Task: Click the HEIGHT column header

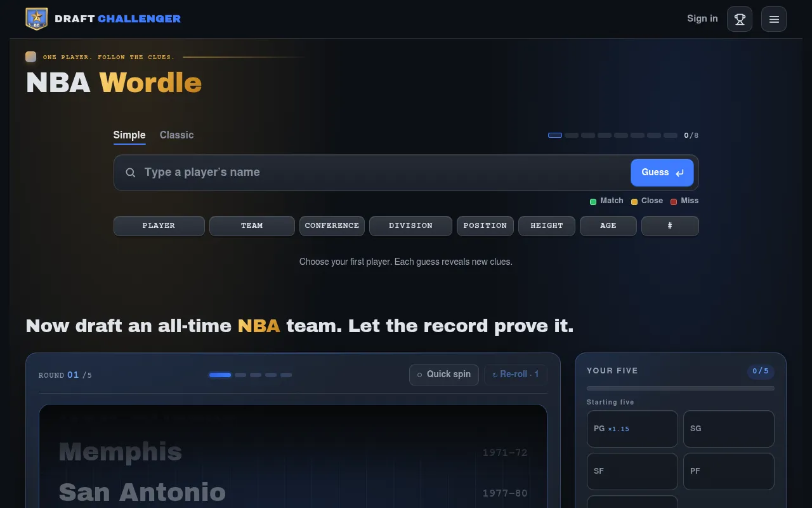Action: pos(547,226)
